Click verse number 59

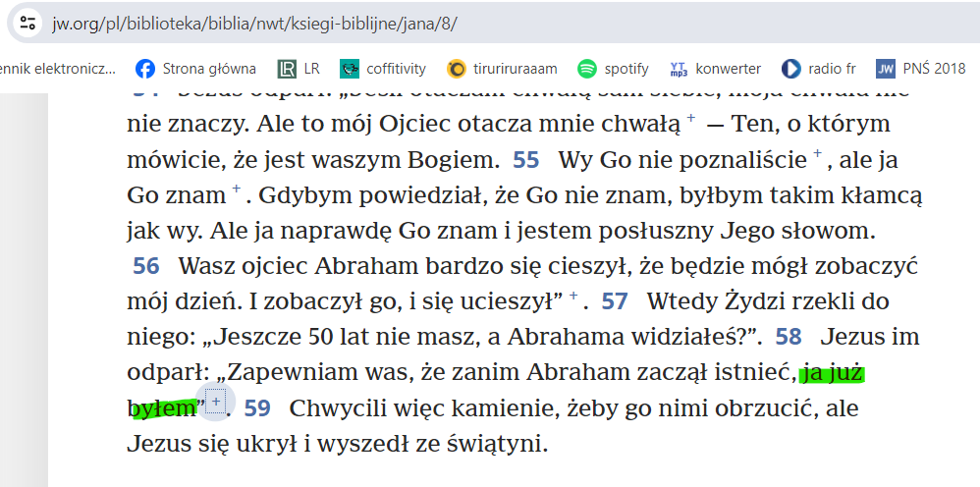point(257,408)
